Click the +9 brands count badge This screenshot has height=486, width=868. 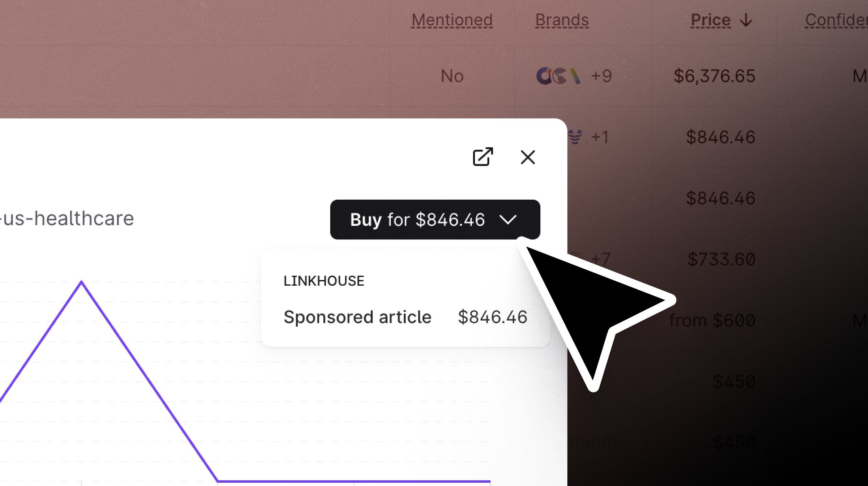pyautogui.click(x=601, y=76)
